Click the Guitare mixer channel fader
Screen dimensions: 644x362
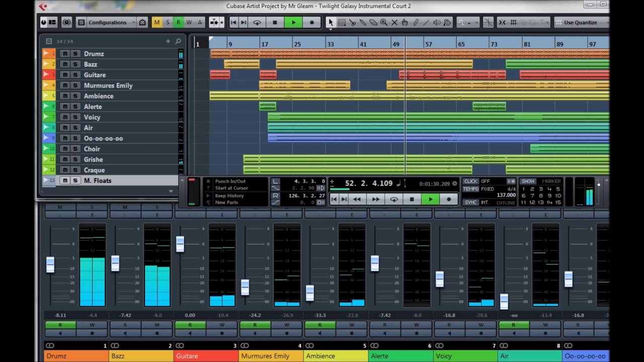180,244
